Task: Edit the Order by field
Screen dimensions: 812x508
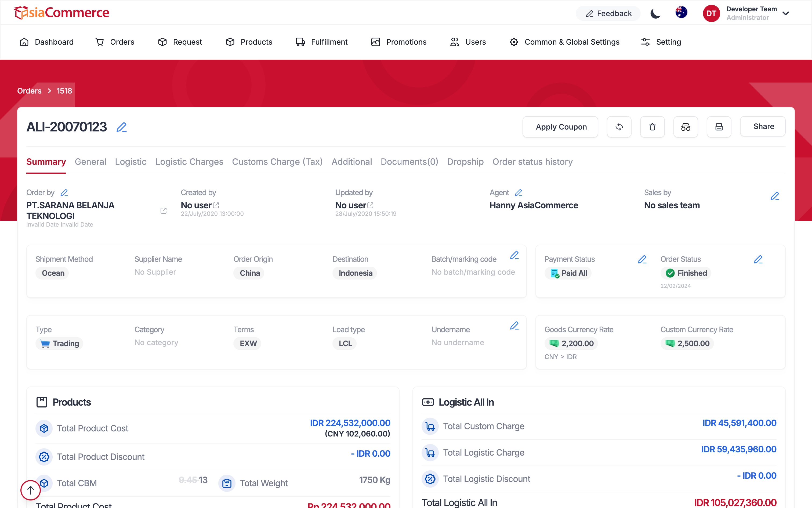Action: pos(64,192)
